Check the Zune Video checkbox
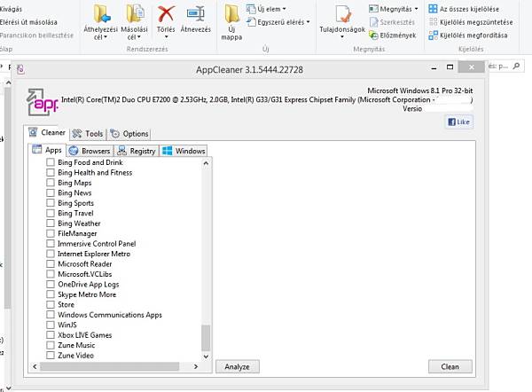532x392 pixels. (x=51, y=356)
